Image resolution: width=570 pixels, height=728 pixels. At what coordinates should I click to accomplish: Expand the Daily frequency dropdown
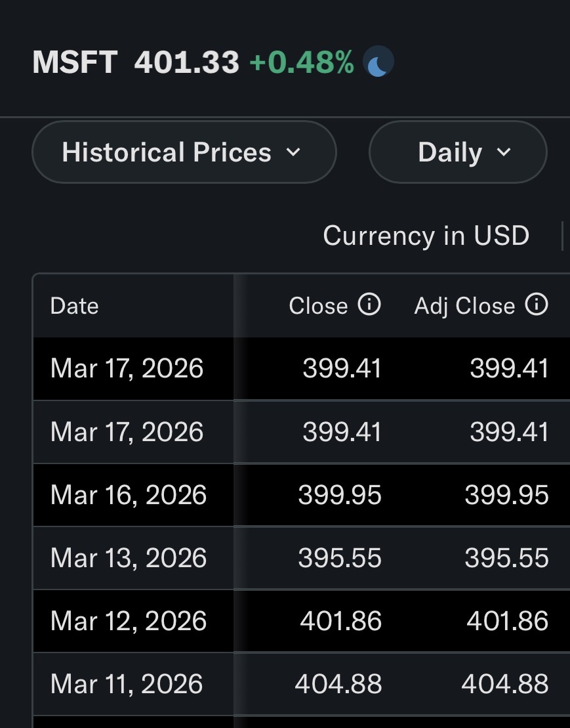pyautogui.click(x=458, y=152)
